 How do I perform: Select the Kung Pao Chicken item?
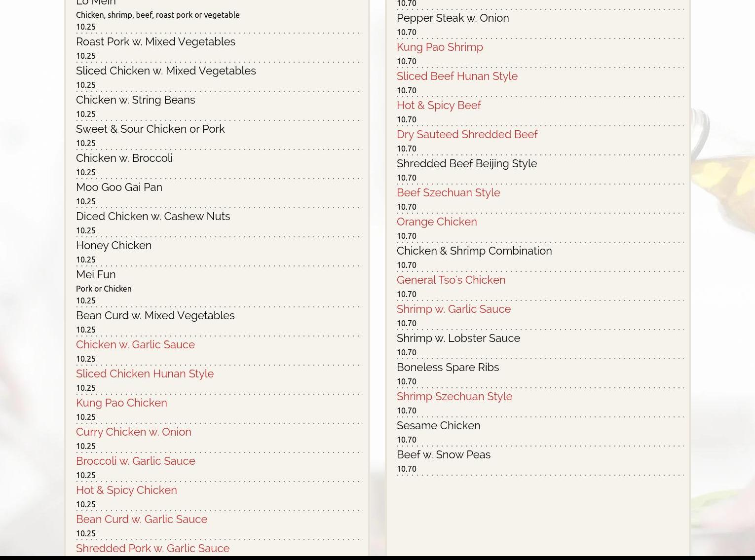pyautogui.click(x=121, y=403)
